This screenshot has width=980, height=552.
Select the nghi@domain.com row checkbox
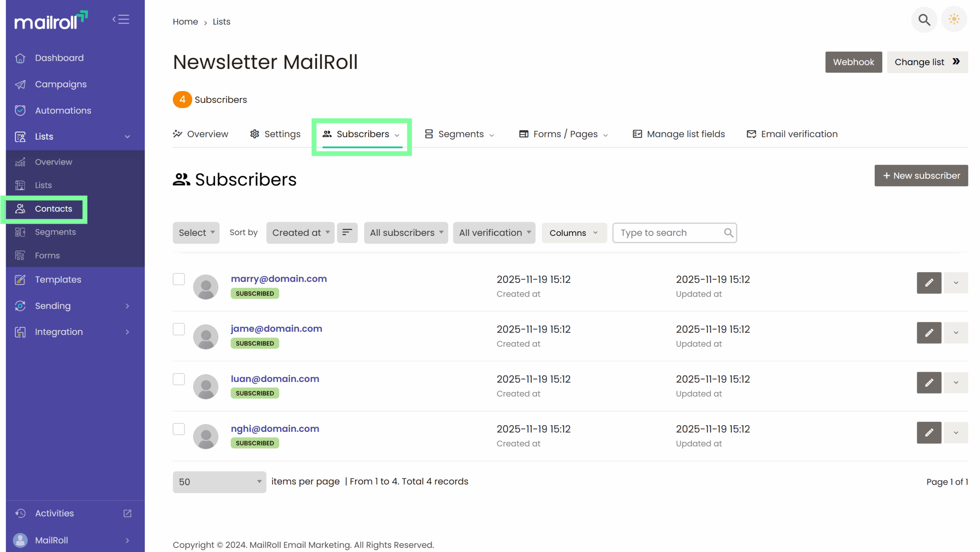[x=179, y=429]
